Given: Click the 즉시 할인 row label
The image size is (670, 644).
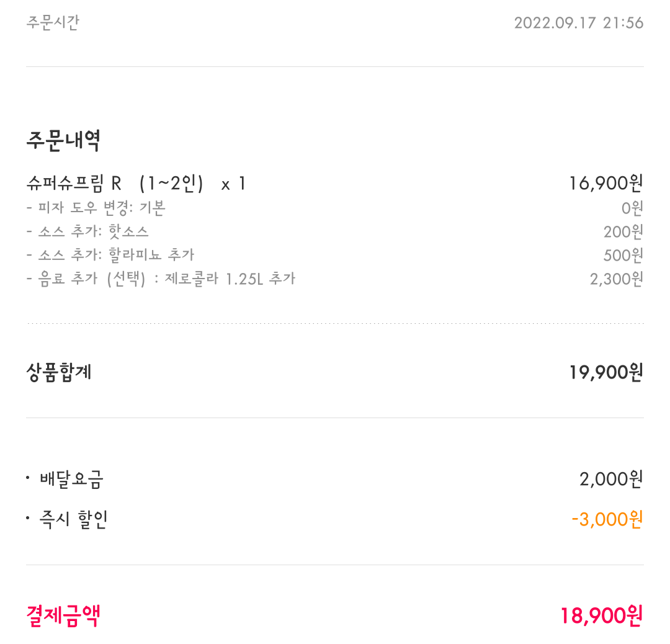Looking at the screenshot, I should pos(73,520).
